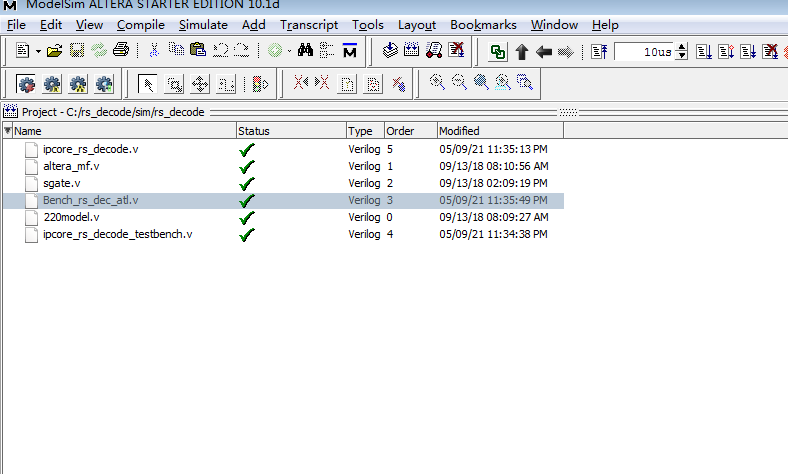Open the File menu
The width and height of the screenshot is (788, 474).
tap(16, 25)
